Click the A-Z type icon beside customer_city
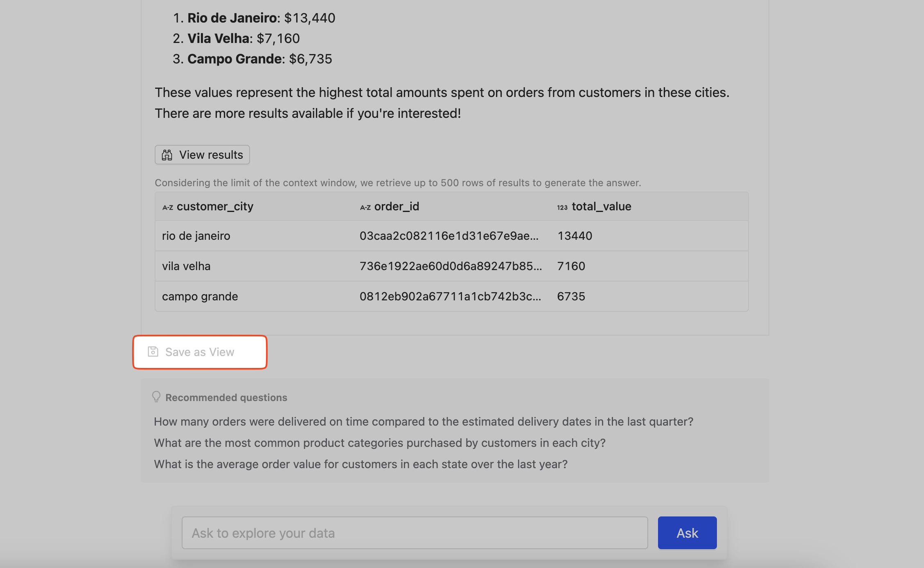The width and height of the screenshot is (924, 568). pos(168,207)
